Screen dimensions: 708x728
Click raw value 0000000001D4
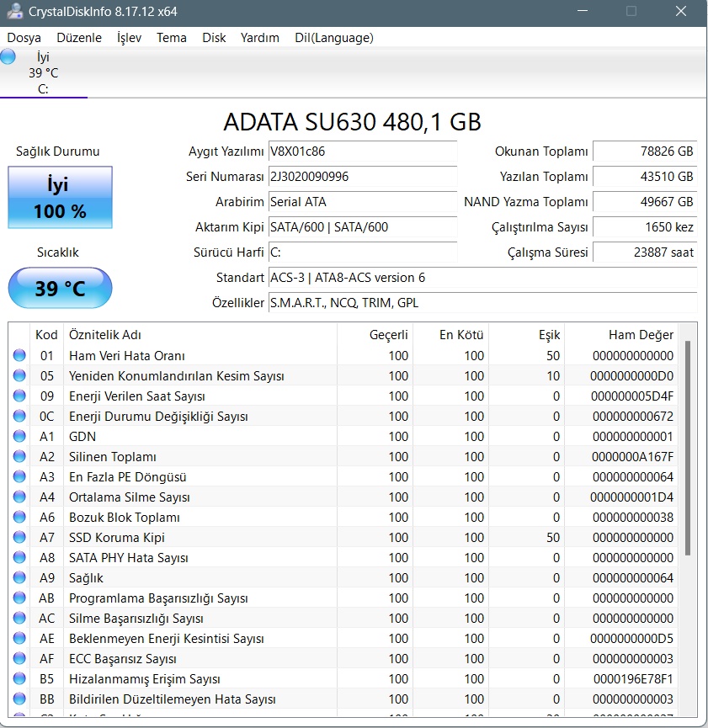click(631, 497)
